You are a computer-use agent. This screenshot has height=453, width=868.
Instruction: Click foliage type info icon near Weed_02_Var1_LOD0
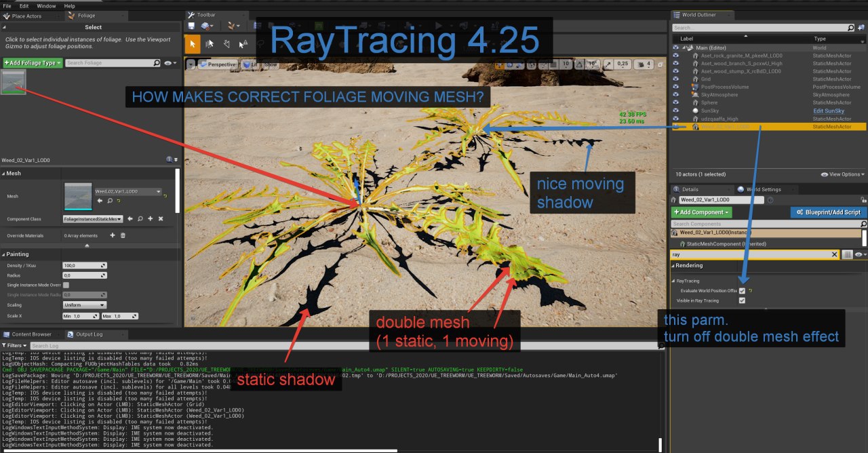169,159
